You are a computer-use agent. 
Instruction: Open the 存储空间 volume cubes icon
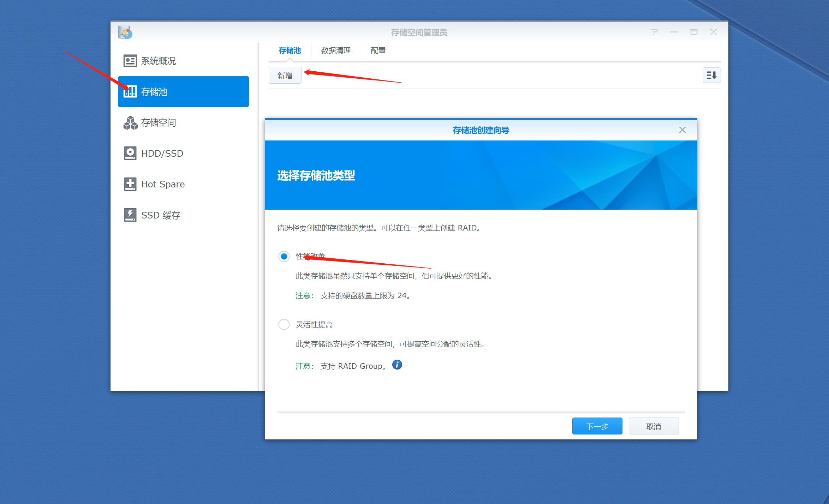tap(130, 123)
